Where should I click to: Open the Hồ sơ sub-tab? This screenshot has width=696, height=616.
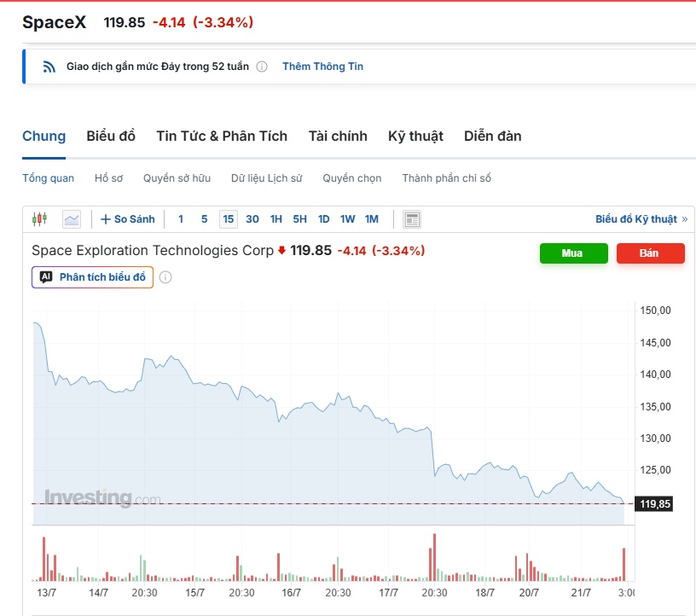pos(109,178)
